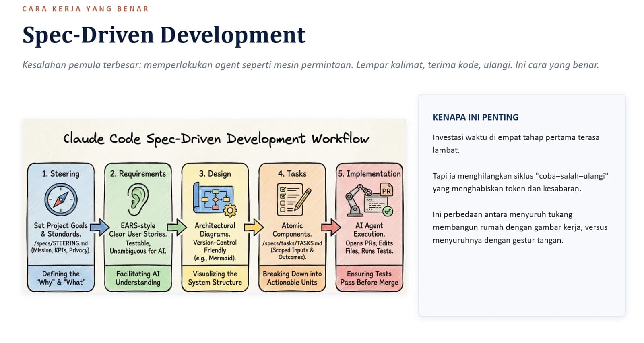Click the checklist and pencil icon under Tasks
The height and width of the screenshot is (343, 644).
click(x=294, y=199)
